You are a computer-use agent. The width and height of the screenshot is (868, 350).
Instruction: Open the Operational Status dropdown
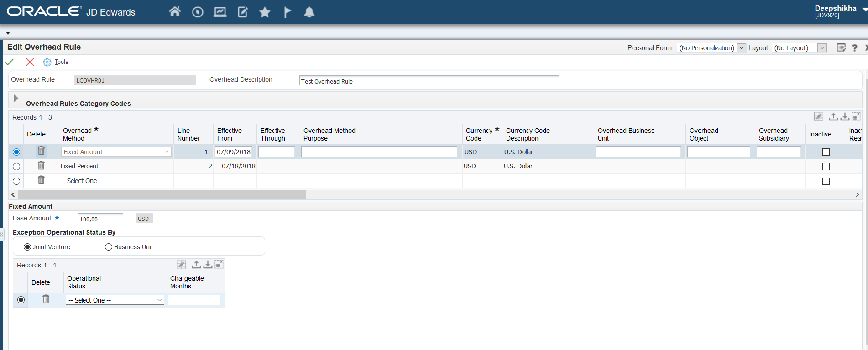pos(115,300)
